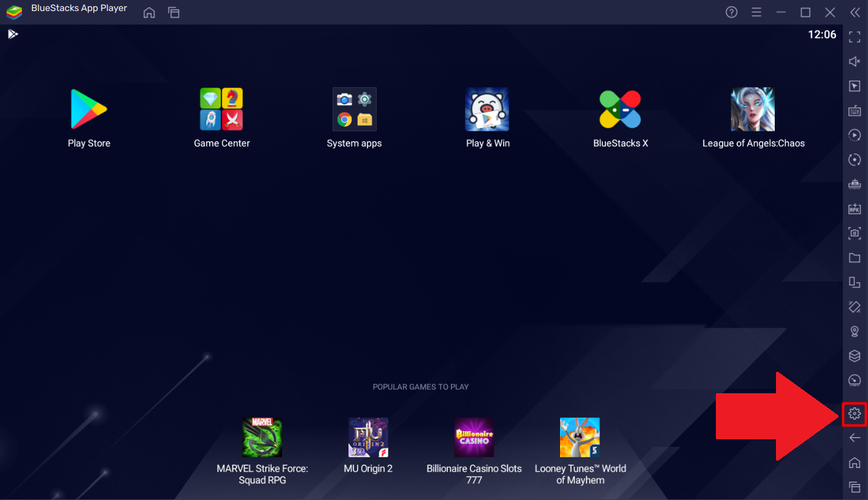Open multi-instance windows icon in title bar

click(x=174, y=12)
